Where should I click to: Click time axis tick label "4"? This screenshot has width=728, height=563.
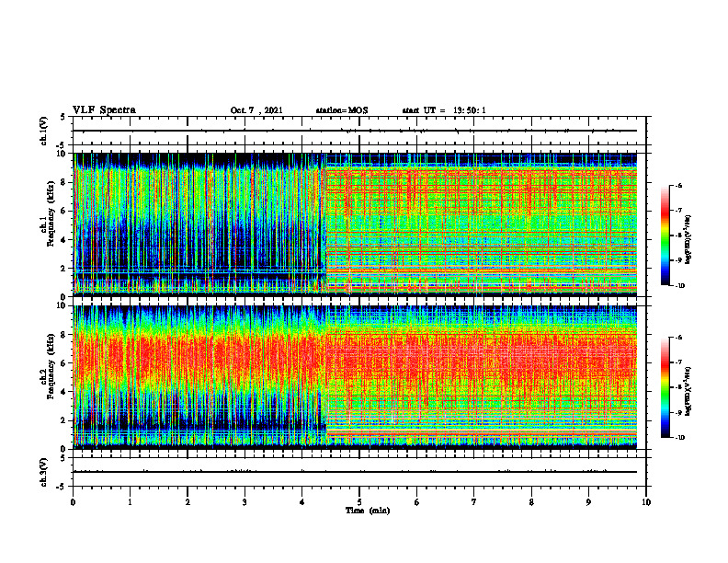click(x=302, y=502)
